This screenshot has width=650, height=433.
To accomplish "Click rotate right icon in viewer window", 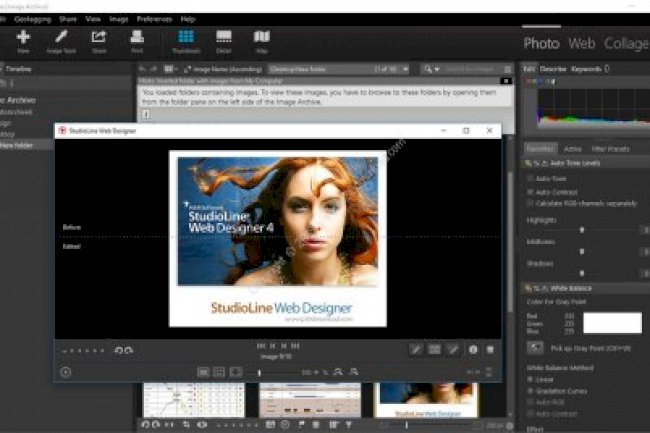I will pyautogui.click(x=129, y=351).
